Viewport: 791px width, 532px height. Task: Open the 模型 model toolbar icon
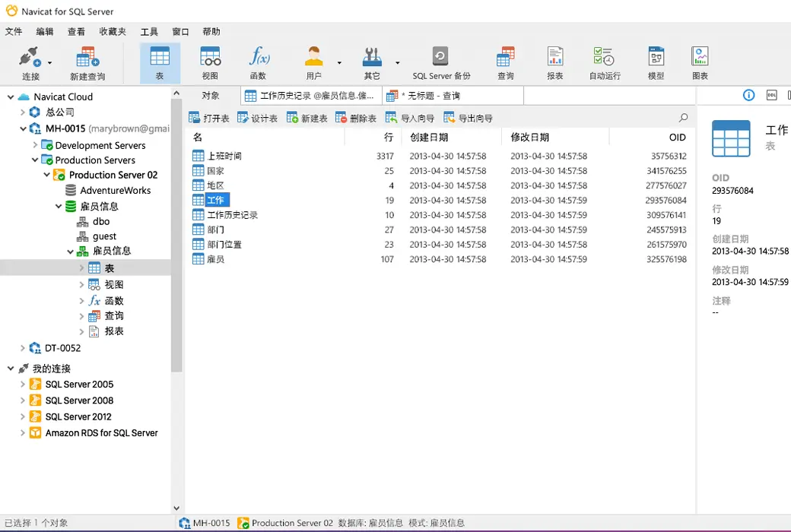tap(656, 56)
